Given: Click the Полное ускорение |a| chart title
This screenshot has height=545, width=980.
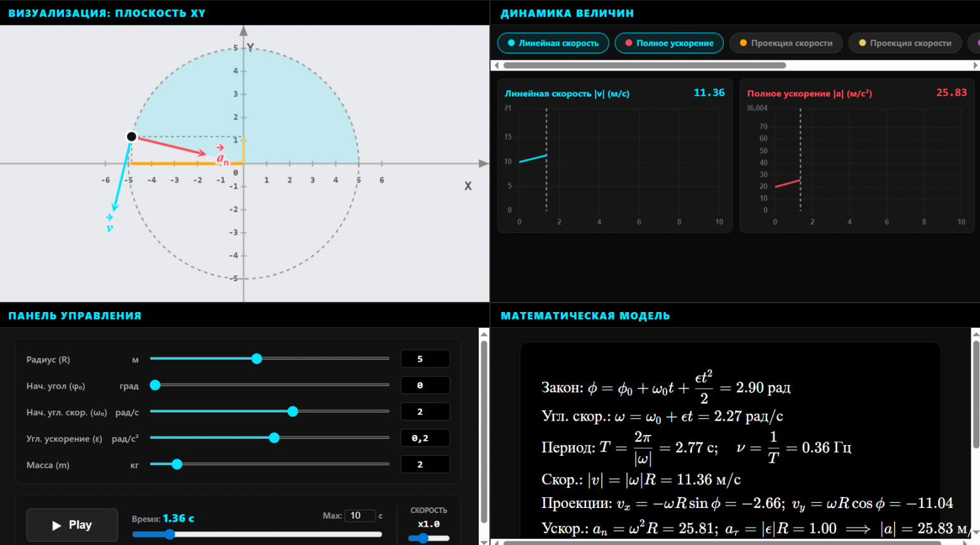Looking at the screenshot, I should (809, 94).
